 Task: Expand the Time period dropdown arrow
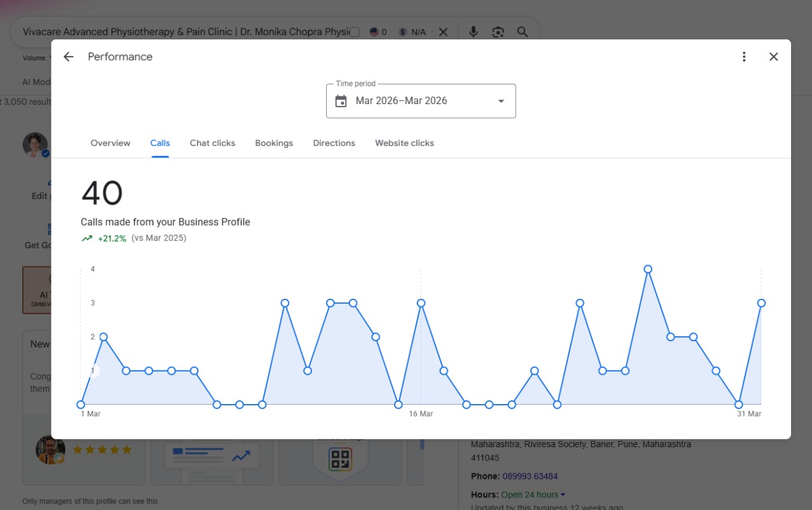click(x=501, y=101)
